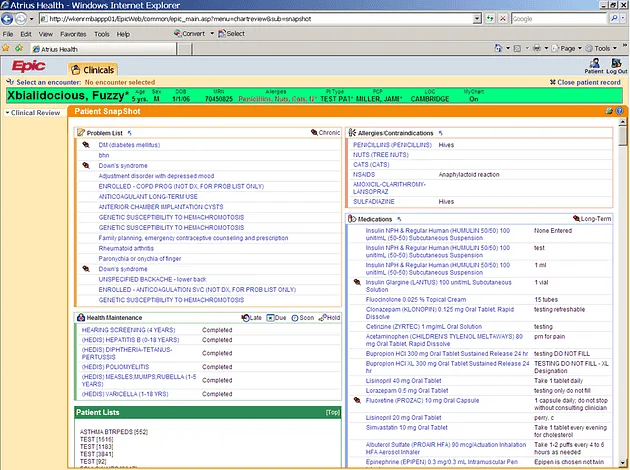Click the arrow icon beside Allergies/Contraindications
This screenshot has height=470, width=630.
pyautogui.click(x=440, y=133)
